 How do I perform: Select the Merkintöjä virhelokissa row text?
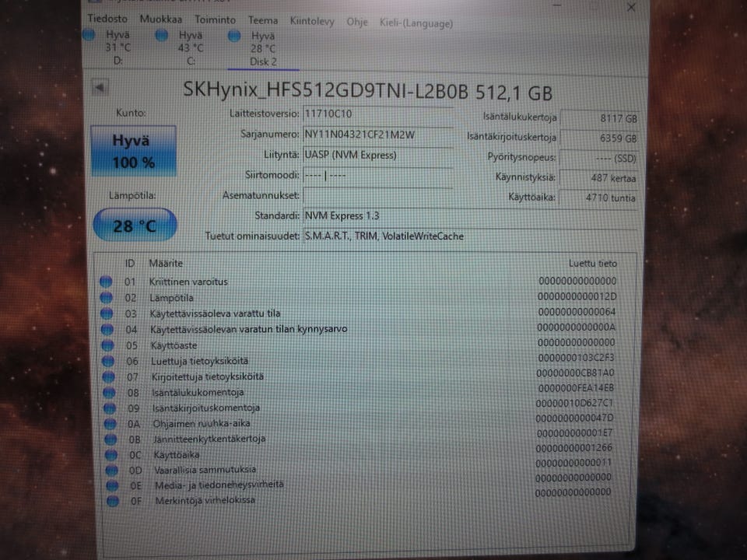click(x=205, y=500)
